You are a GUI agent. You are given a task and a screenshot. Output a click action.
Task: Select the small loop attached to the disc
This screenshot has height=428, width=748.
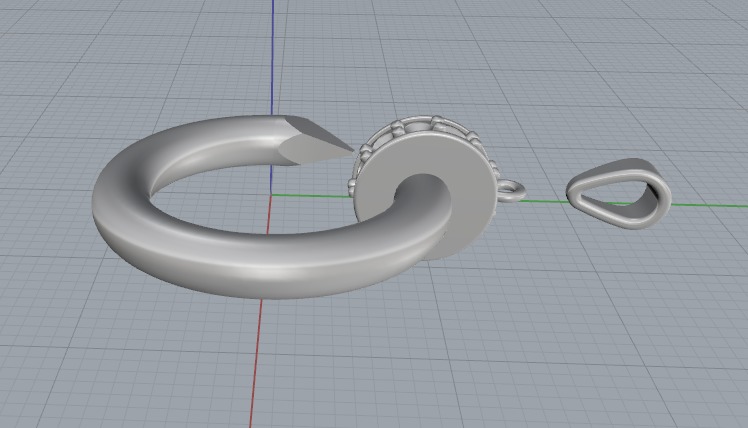pyautogui.click(x=511, y=191)
